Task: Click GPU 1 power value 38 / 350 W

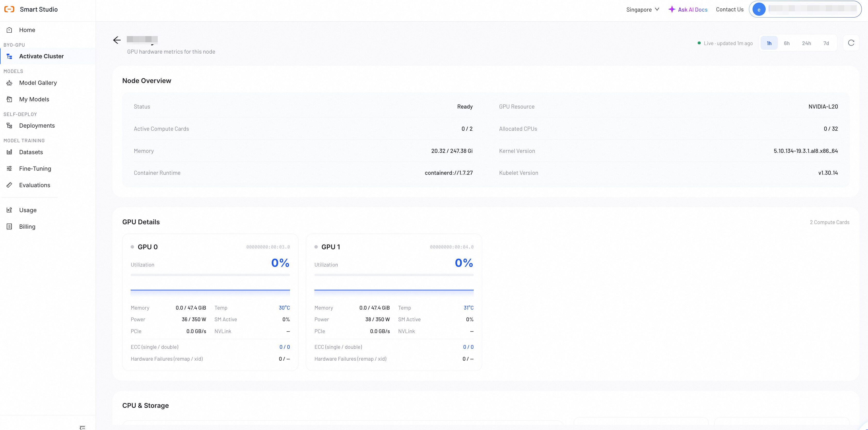Action: pos(377,319)
